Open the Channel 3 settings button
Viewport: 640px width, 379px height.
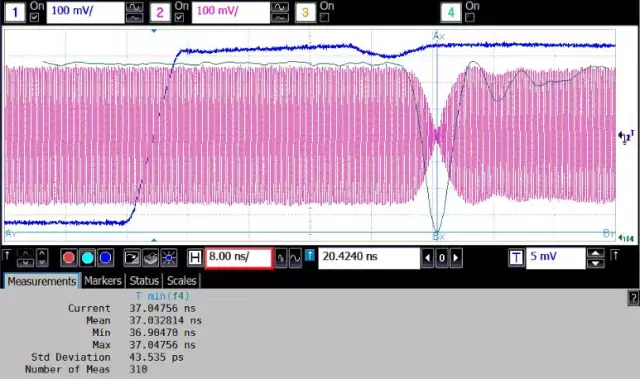pos(305,12)
